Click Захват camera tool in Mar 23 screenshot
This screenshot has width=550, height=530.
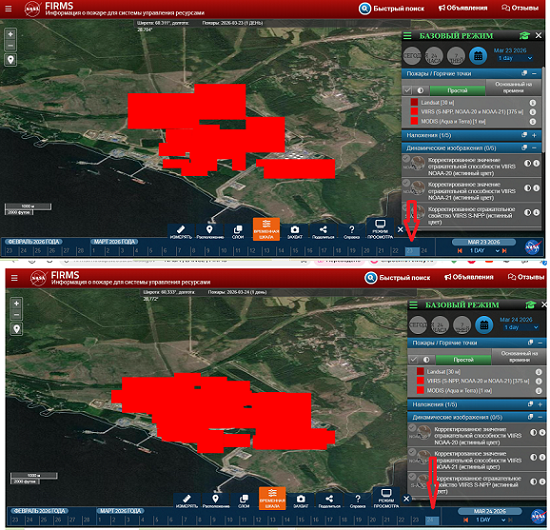[295, 232]
